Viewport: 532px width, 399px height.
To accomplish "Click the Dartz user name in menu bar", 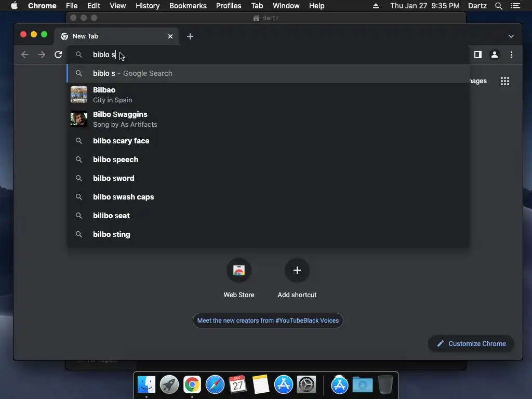I will pyautogui.click(x=477, y=6).
